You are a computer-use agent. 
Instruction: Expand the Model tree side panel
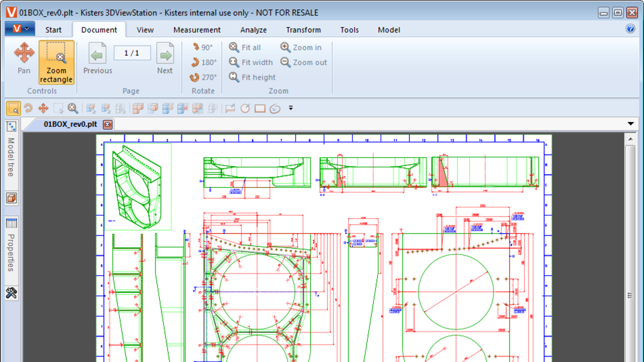pyautogui.click(x=11, y=157)
